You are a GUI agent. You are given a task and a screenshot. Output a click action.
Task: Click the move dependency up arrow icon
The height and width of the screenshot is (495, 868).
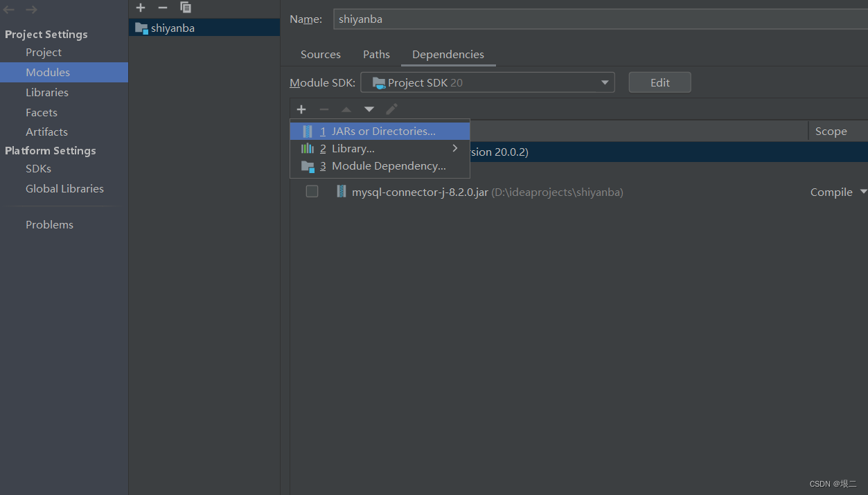pos(346,109)
